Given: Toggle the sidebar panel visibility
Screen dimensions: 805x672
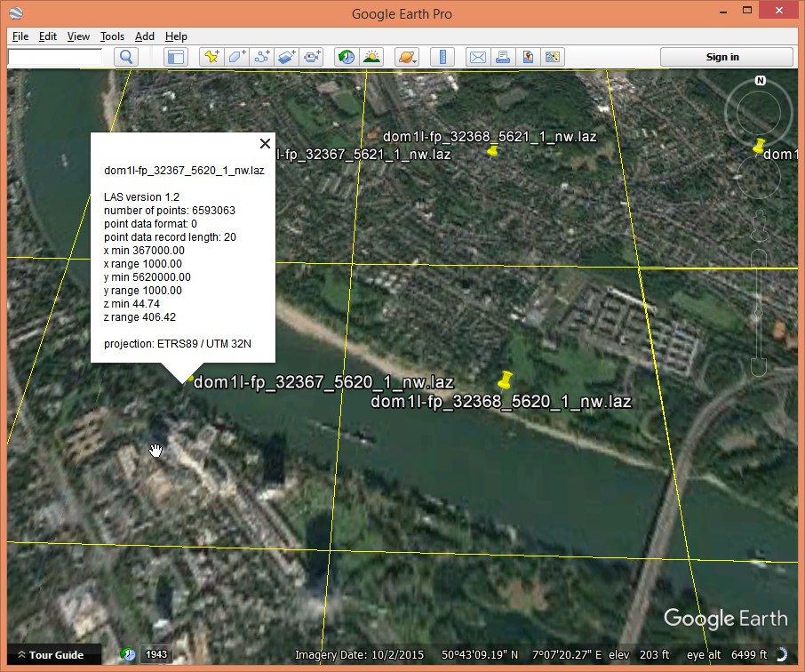Looking at the screenshot, I should pos(176,57).
